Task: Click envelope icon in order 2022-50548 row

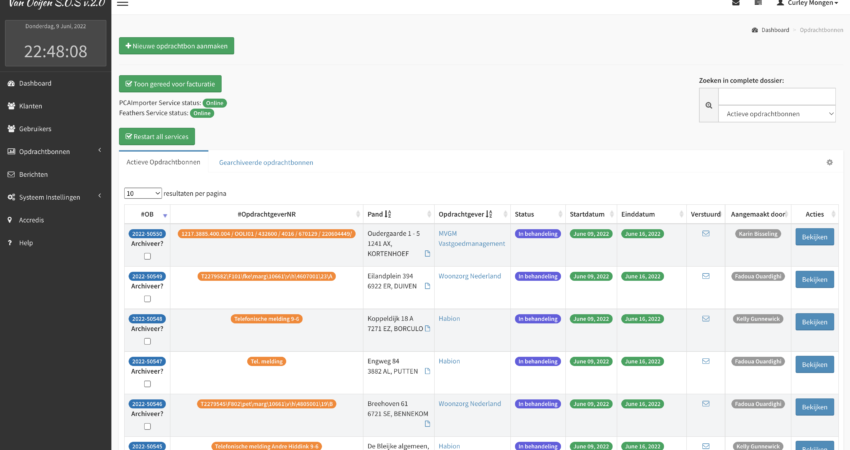Action: coord(706,319)
